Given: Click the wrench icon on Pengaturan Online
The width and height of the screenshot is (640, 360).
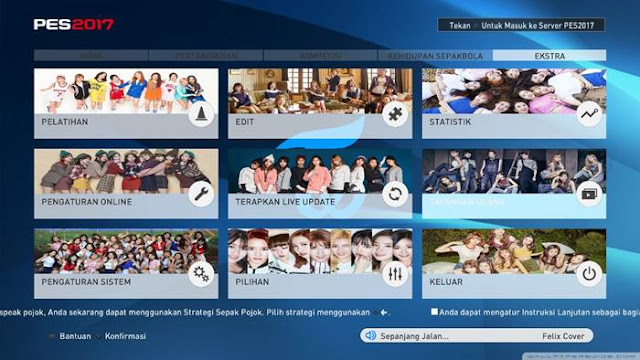Looking at the screenshot, I should (201, 194).
